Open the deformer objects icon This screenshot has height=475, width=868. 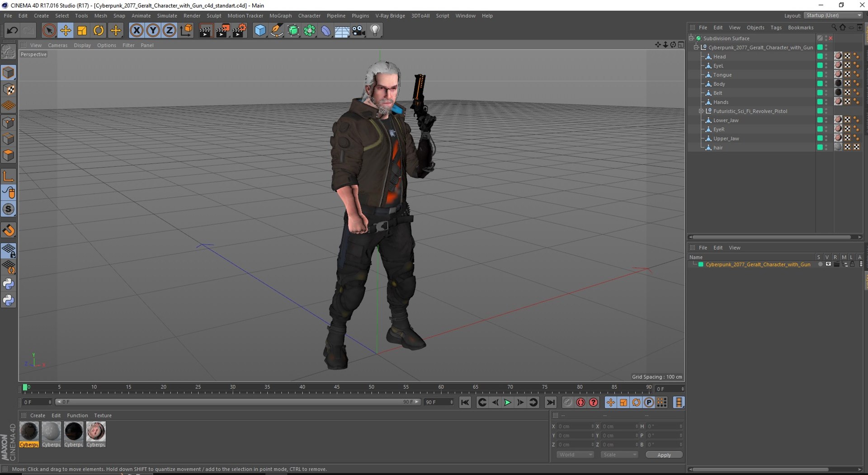pyautogui.click(x=326, y=31)
